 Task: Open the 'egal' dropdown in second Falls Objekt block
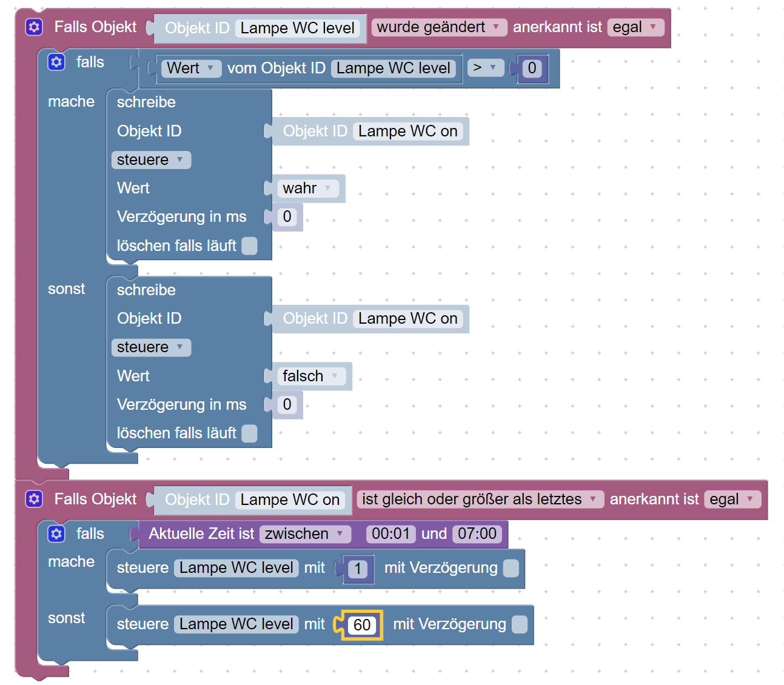[x=732, y=500]
